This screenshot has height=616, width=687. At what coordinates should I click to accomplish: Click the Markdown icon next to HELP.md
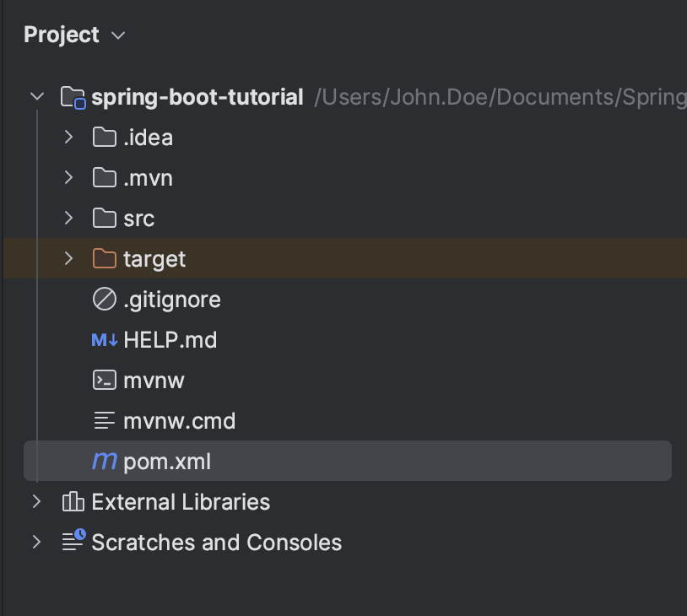pyautogui.click(x=102, y=339)
